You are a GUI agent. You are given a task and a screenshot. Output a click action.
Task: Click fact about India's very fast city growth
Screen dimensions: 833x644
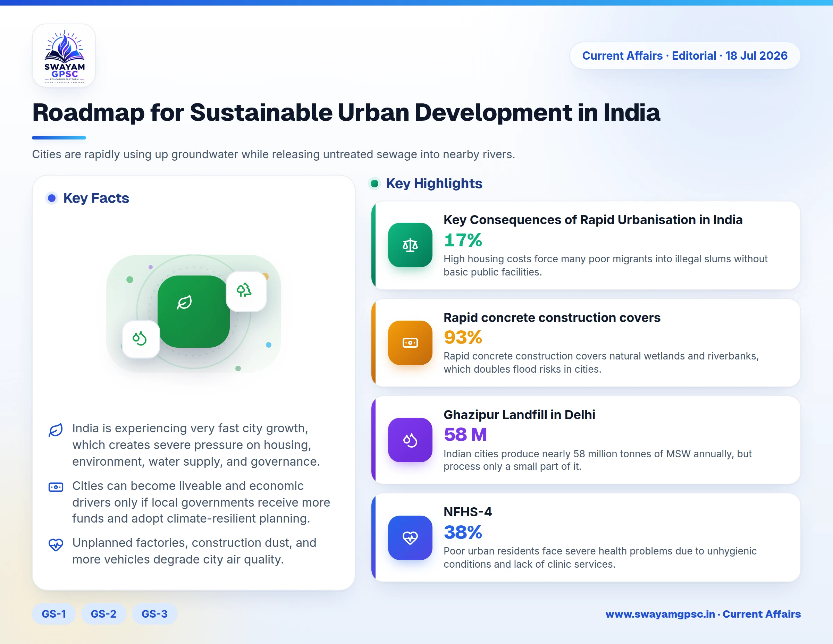click(x=196, y=444)
